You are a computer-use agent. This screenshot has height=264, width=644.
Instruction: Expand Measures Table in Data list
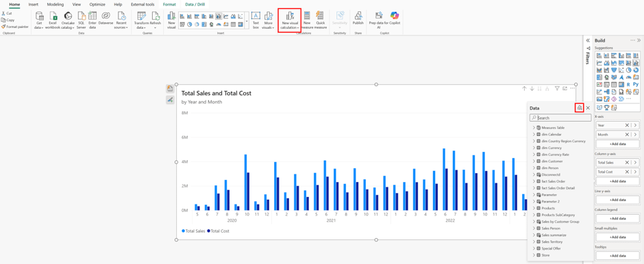(x=534, y=127)
